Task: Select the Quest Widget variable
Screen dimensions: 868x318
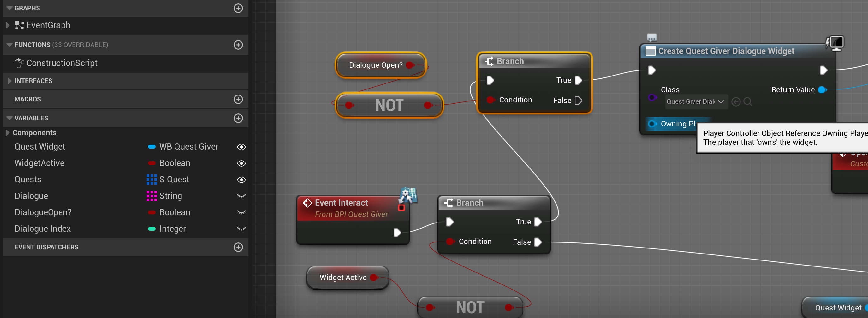Action: point(40,147)
